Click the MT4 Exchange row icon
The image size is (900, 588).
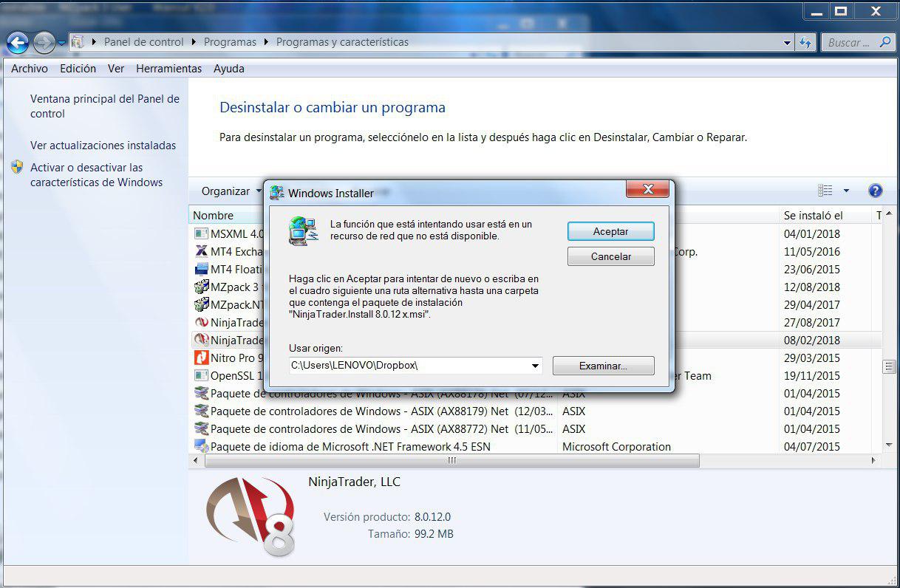coord(201,251)
